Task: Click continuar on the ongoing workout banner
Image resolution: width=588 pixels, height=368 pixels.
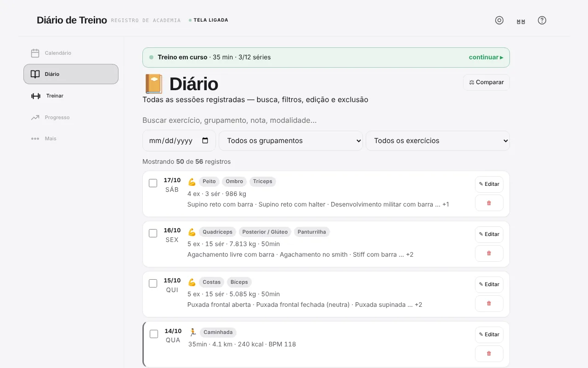Action: 486,57
